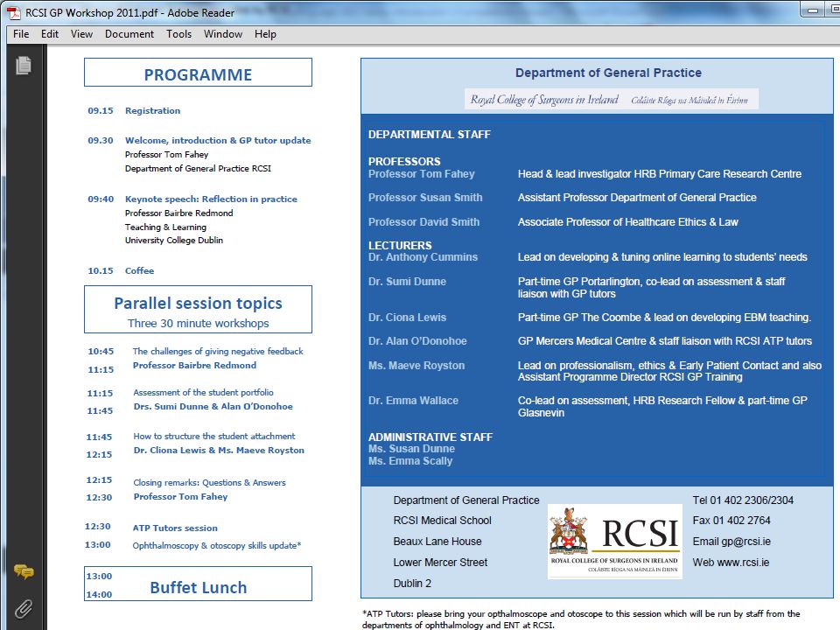840x630 pixels.
Task: Click the name Dr. Ciona Lewis
Action: (407, 317)
